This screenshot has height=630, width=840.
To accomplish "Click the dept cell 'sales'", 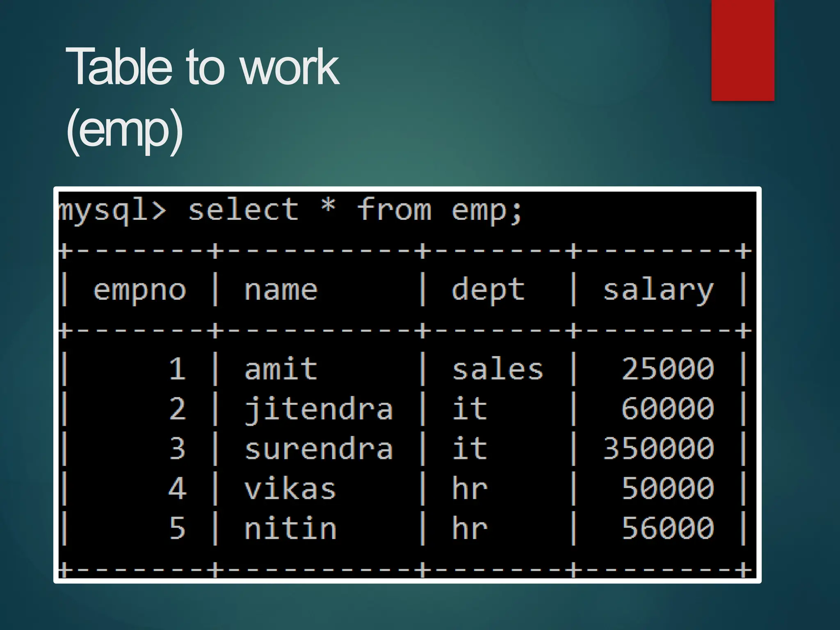I will click(498, 368).
